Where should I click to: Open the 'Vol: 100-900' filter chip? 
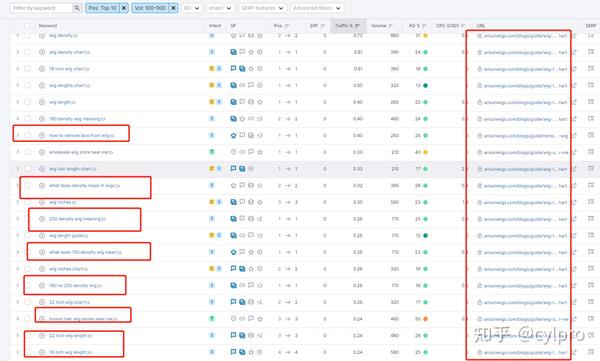coord(150,8)
